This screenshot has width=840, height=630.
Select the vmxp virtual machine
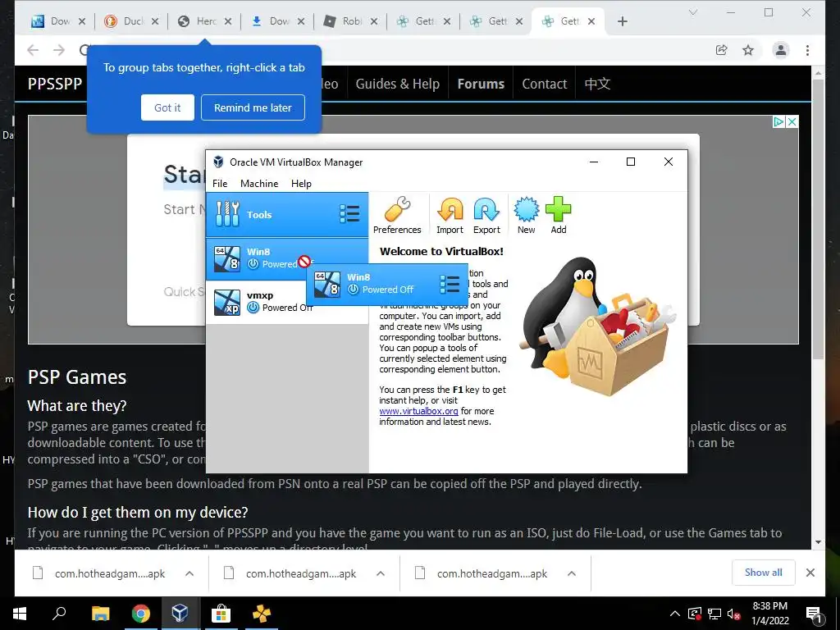click(287, 302)
